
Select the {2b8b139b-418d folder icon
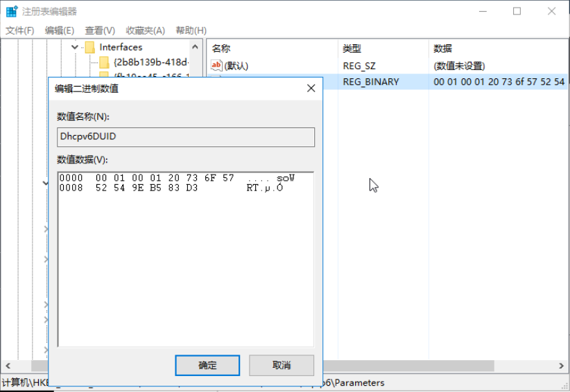[104, 62]
